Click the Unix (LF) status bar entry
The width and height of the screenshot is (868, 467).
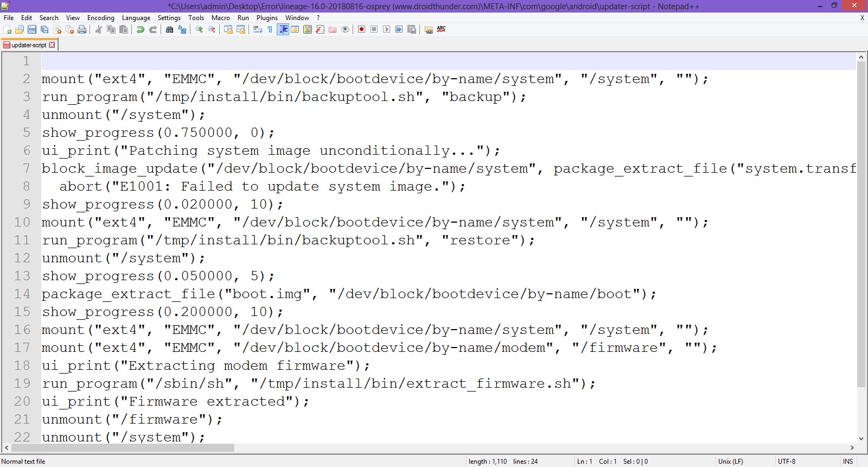[x=731, y=462]
